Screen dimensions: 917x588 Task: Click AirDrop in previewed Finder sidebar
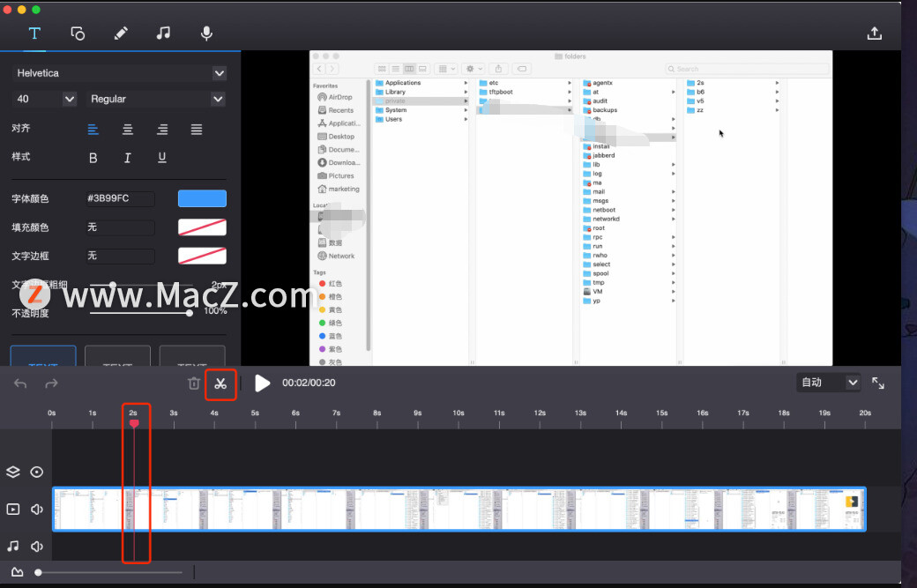pyautogui.click(x=335, y=97)
